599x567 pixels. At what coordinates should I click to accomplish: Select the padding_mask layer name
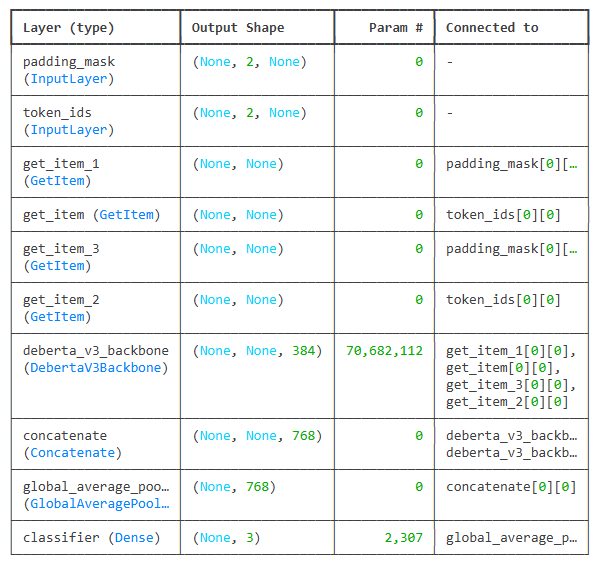69,62
